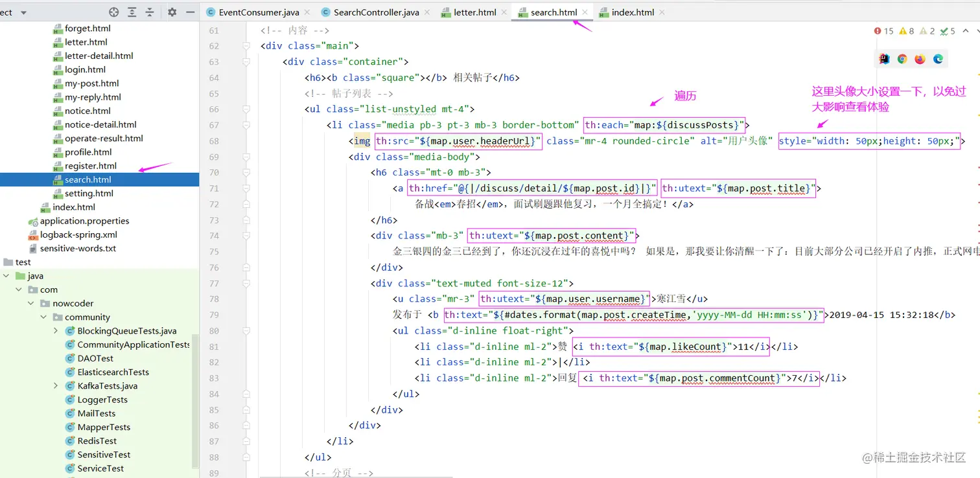Screen dimensions: 980x478
Task: Select RedisTest class in tree
Action: coord(97,441)
